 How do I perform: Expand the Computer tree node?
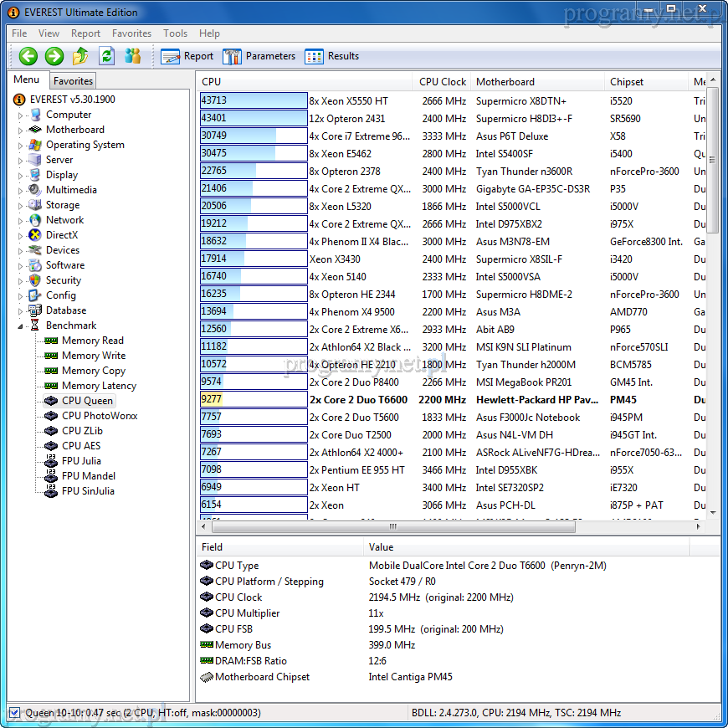pyautogui.click(x=21, y=115)
